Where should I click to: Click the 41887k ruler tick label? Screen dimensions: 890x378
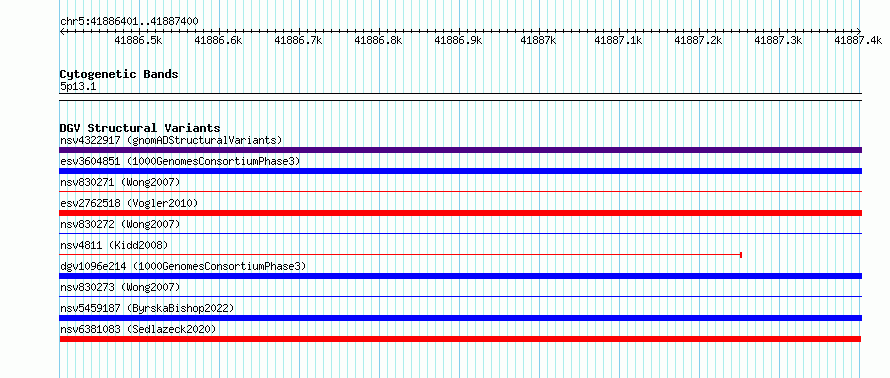point(539,40)
